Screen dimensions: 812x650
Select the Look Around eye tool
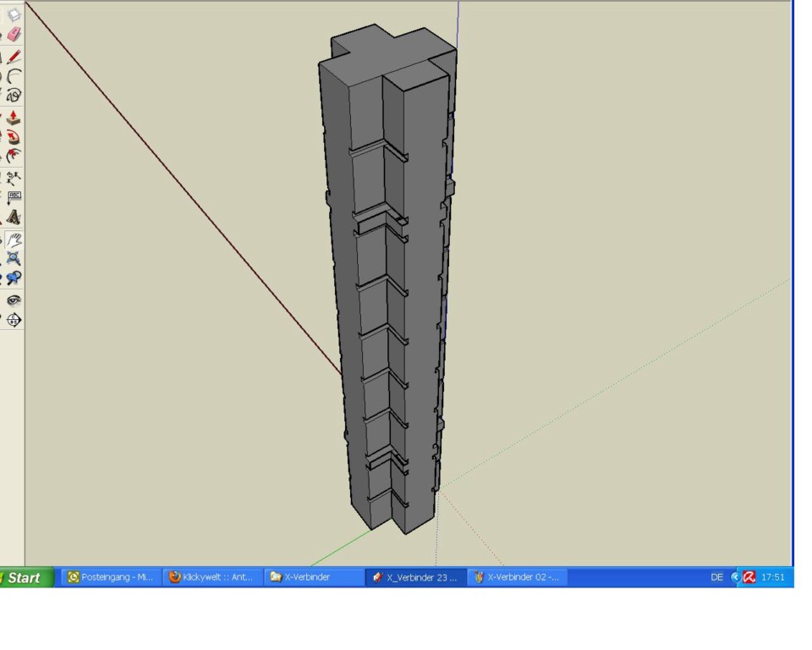[x=14, y=300]
